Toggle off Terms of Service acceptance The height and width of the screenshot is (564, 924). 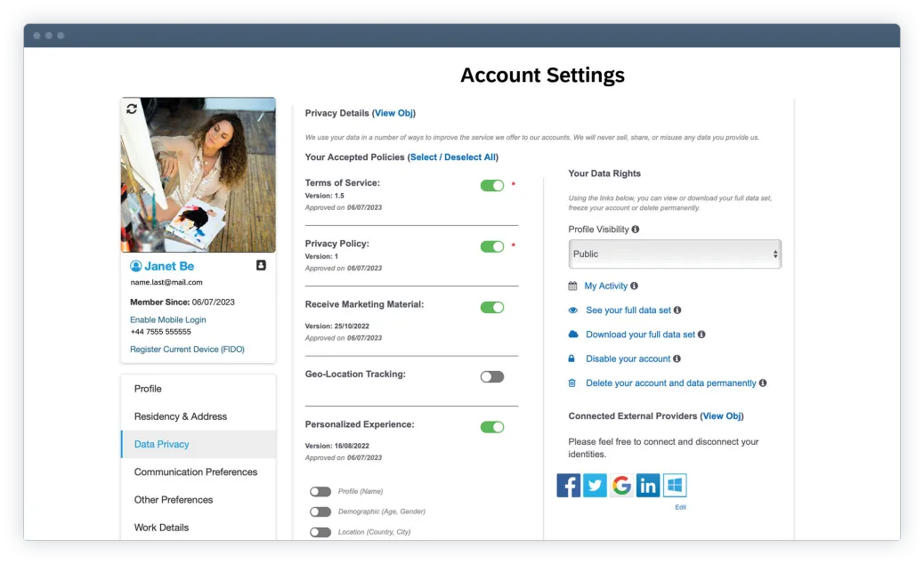(491, 185)
